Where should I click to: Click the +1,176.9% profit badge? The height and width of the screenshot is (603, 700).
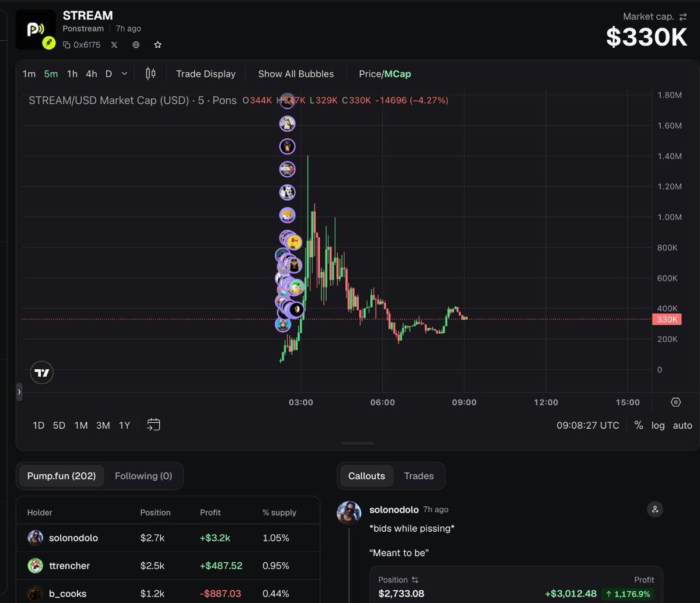pyautogui.click(x=627, y=594)
